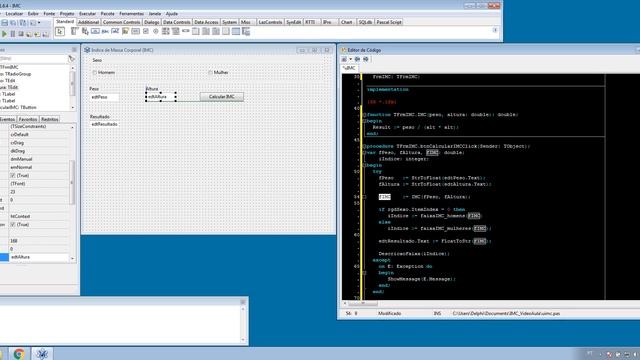Select the Homem radio button on the form
The image size is (640, 360).
point(94,73)
